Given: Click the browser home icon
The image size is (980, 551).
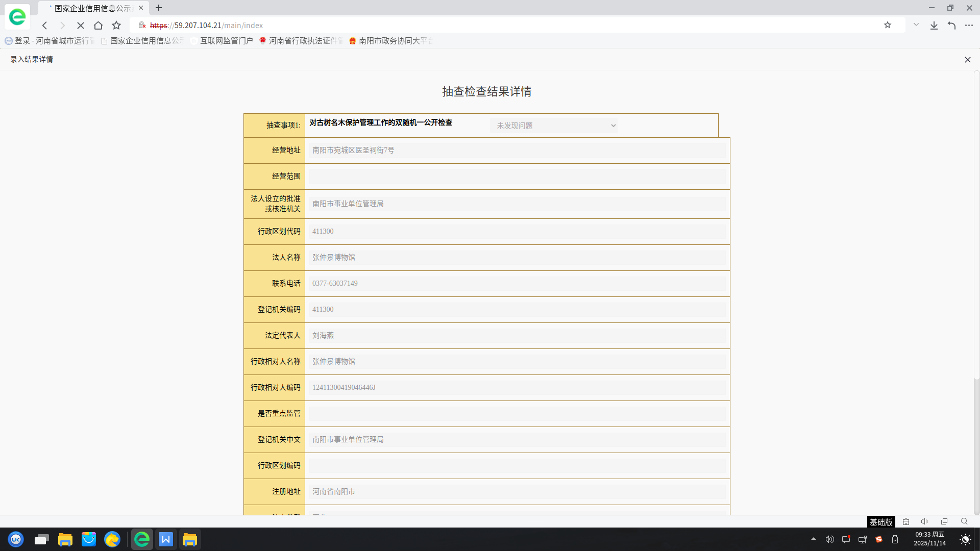Looking at the screenshot, I should click(99, 26).
